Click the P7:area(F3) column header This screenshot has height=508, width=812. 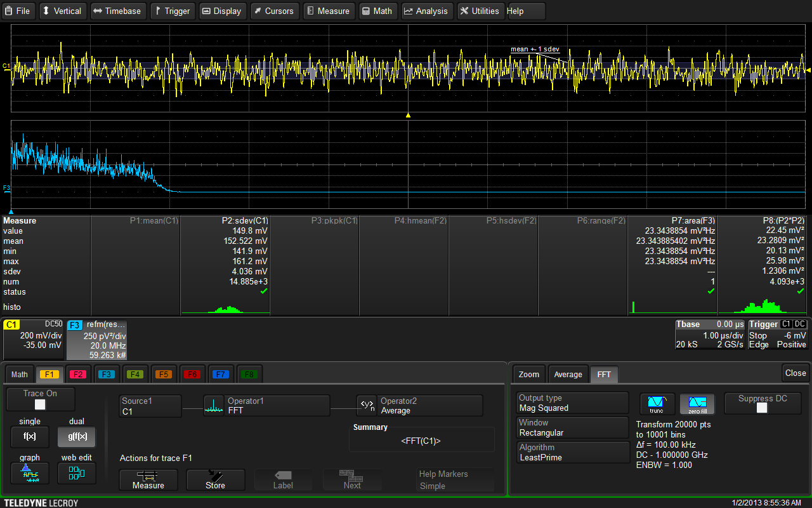693,221
